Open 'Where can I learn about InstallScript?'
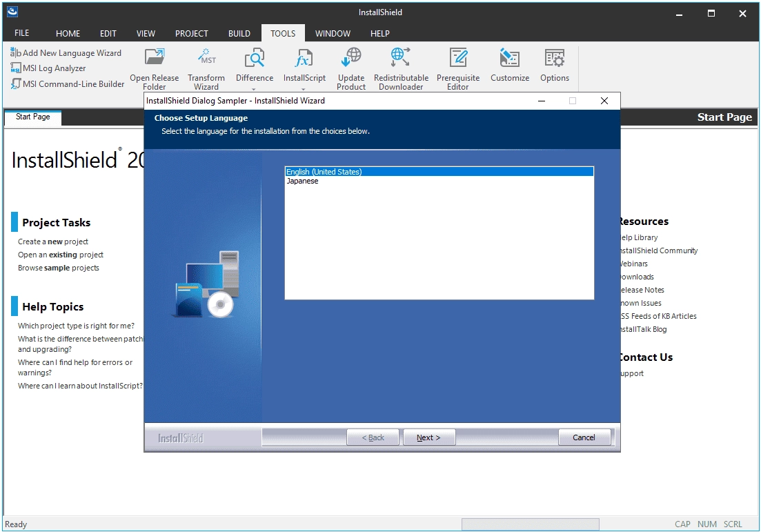This screenshot has width=761, height=532. (x=80, y=386)
